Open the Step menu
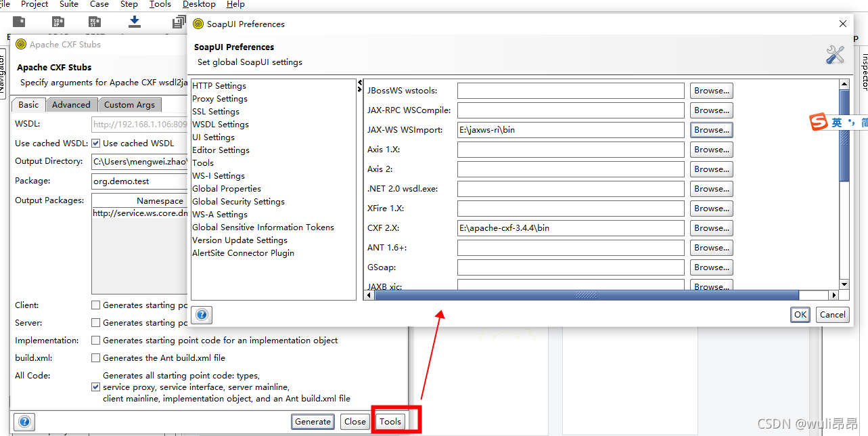This screenshot has width=868, height=436. click(x=129, y=5)
